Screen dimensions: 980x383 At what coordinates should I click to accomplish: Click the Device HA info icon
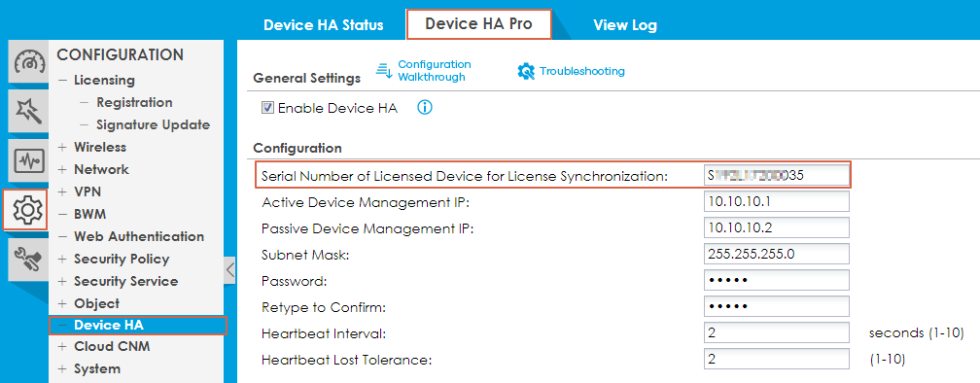424,108
